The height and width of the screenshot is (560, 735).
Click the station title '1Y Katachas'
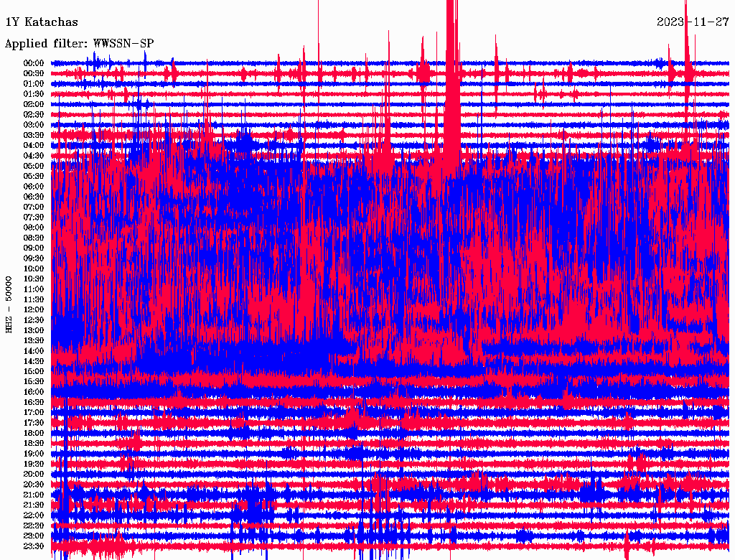pos(42,22)
